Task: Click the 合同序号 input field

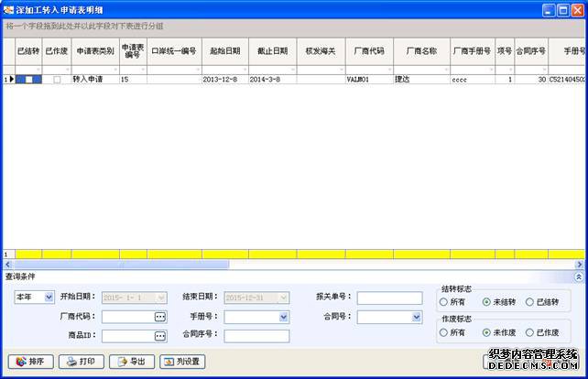Action: (x=256, y=336)
